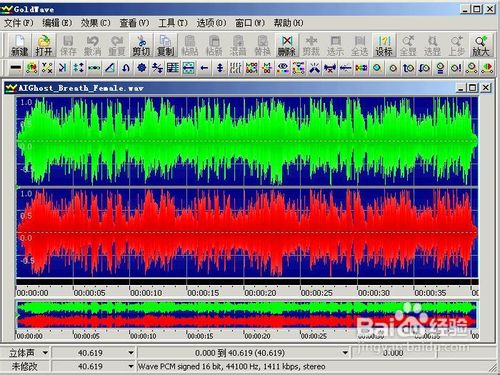Click the 剪裁 (Trim) toolbar icon
The width and height of the screenshot is (500, 375).
311,45
